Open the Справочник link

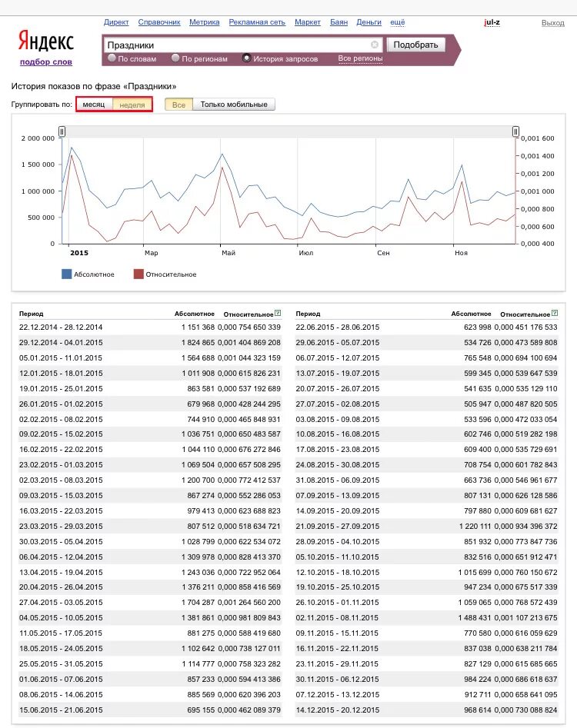(159, 22)
